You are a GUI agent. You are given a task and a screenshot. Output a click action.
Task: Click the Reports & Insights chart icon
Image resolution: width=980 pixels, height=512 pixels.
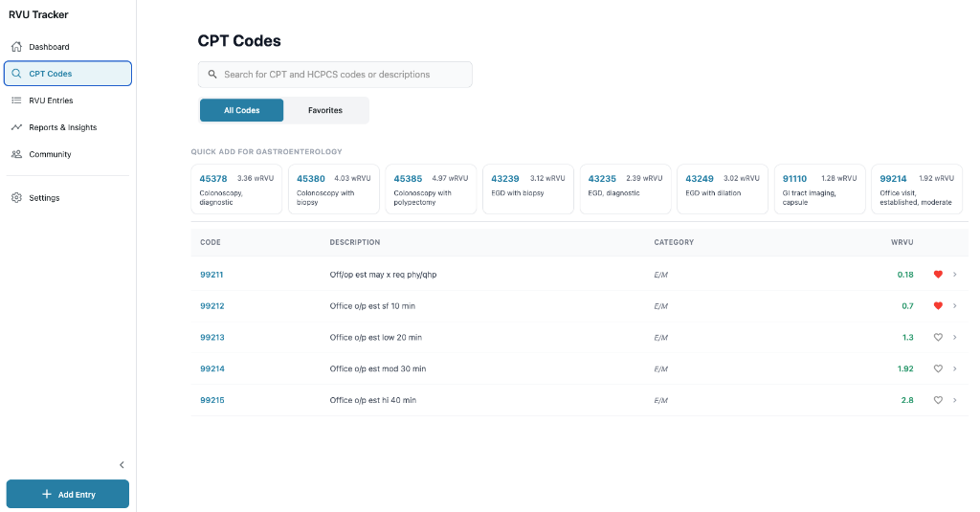[x=16, y=127]
